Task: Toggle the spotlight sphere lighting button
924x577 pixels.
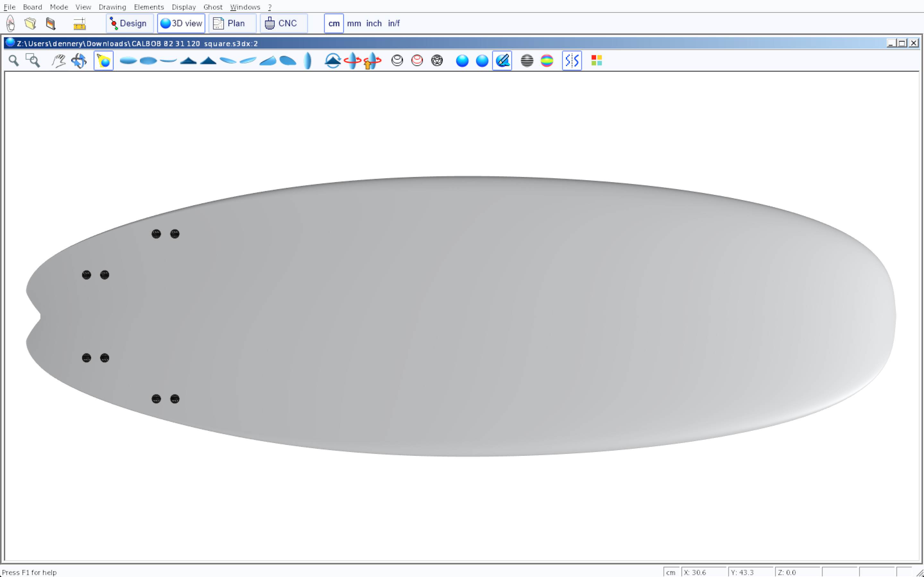Action: pyautogui.click(x=104, y=61)
